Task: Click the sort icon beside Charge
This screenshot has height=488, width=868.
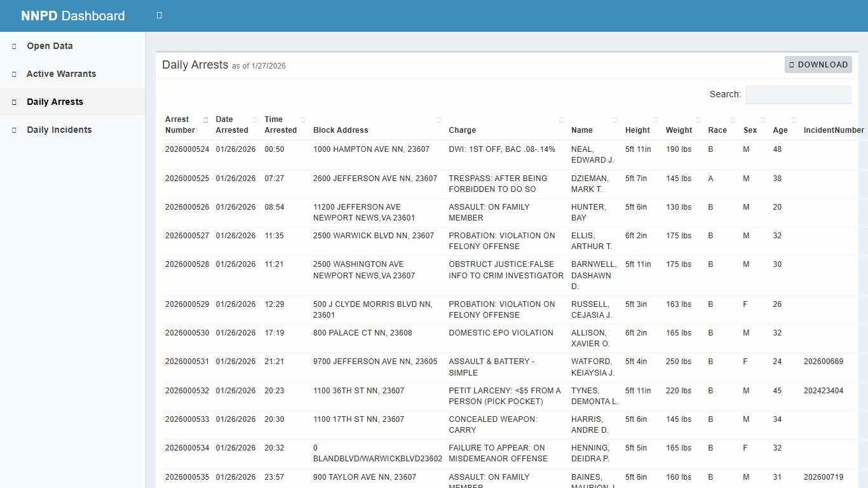Action: pos(560,119)
